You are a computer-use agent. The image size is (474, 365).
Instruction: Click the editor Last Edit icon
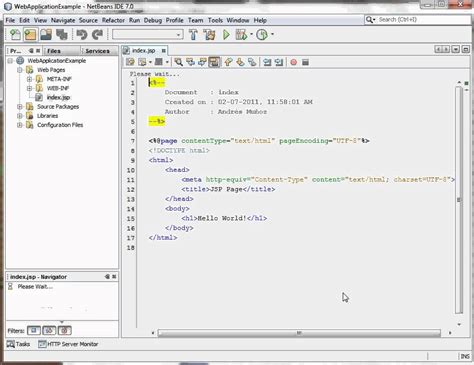tap(130, 62)
